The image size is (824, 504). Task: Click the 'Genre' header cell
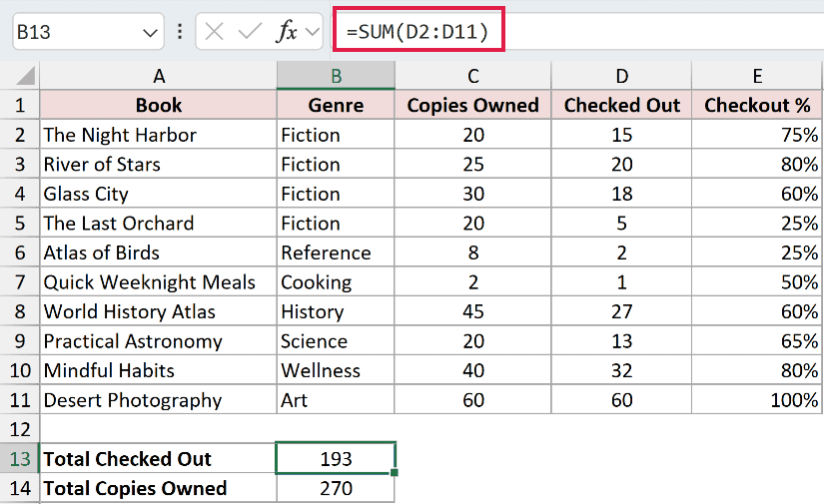(x=336, y=106)
